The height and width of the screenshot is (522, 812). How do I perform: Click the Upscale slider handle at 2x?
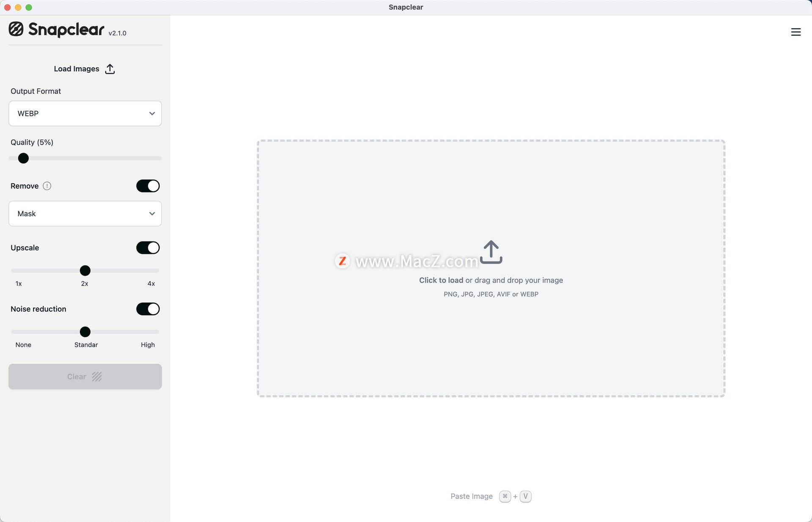click(85, 270)
